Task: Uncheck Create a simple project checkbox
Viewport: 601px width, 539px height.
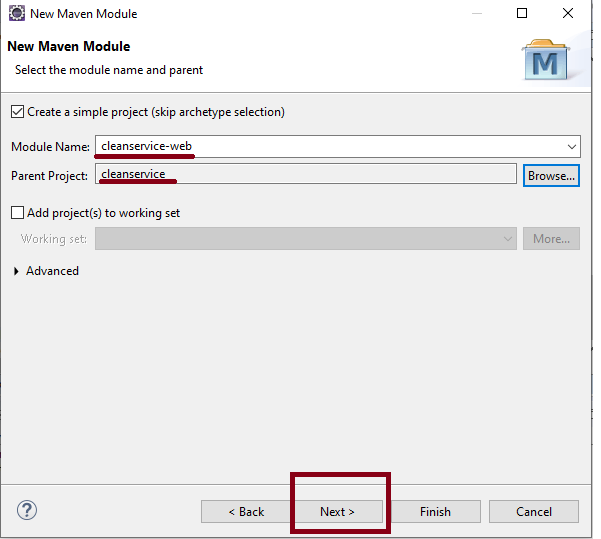Action: [x=17, y=112]
